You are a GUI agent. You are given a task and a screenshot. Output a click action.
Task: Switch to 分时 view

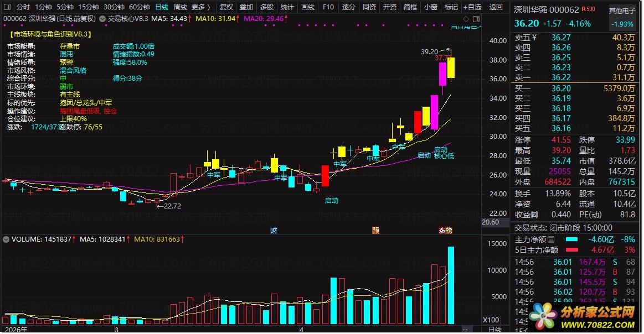(x=23, y=7)
